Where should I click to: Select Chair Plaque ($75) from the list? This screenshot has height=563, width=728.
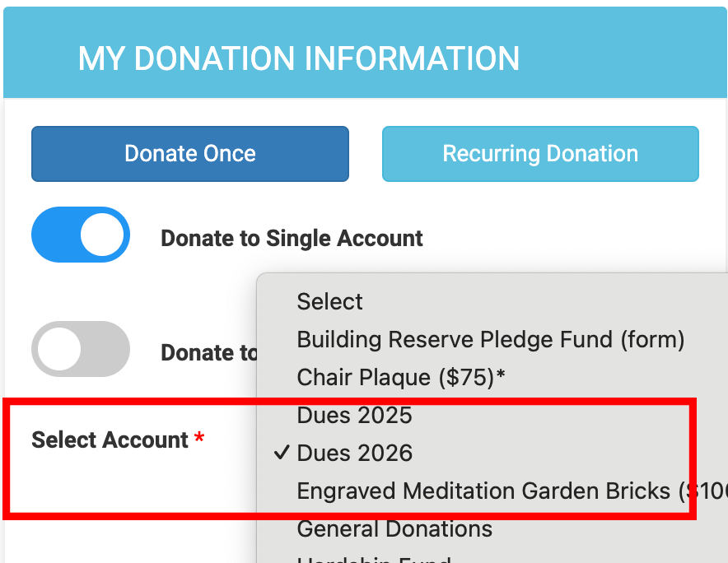point(395,377)
